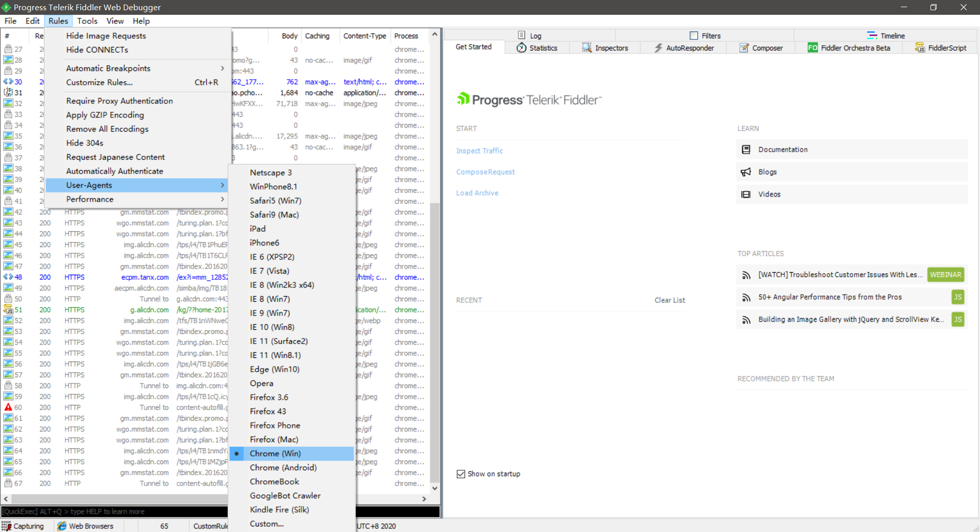This screenshot has width=980, height=532.
Task: Choose GoogleBot Crawler user-agent
Action: 292,496
